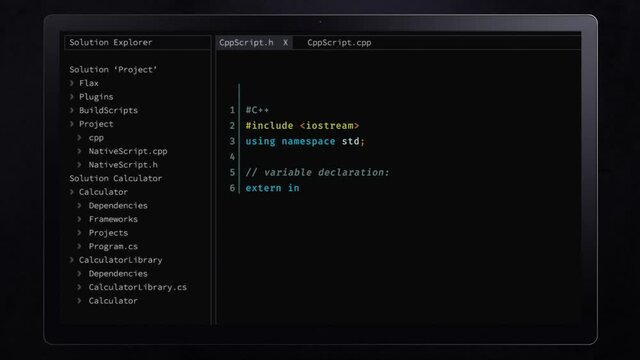Click line number 4 in the gutter
Screen dimensions: 640x360
pyautogui.click(x=232, y=156)
